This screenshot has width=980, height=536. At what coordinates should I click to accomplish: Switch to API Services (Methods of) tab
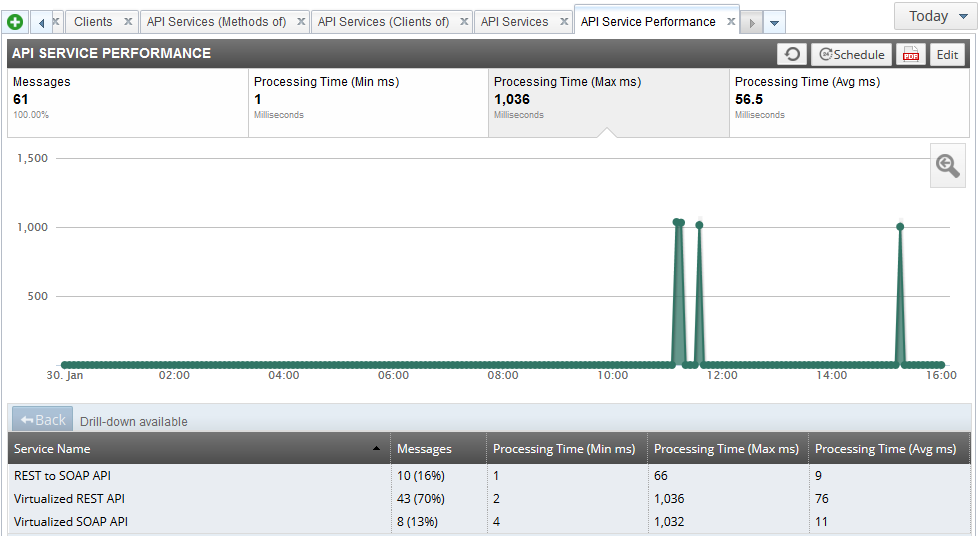point(216,21)
